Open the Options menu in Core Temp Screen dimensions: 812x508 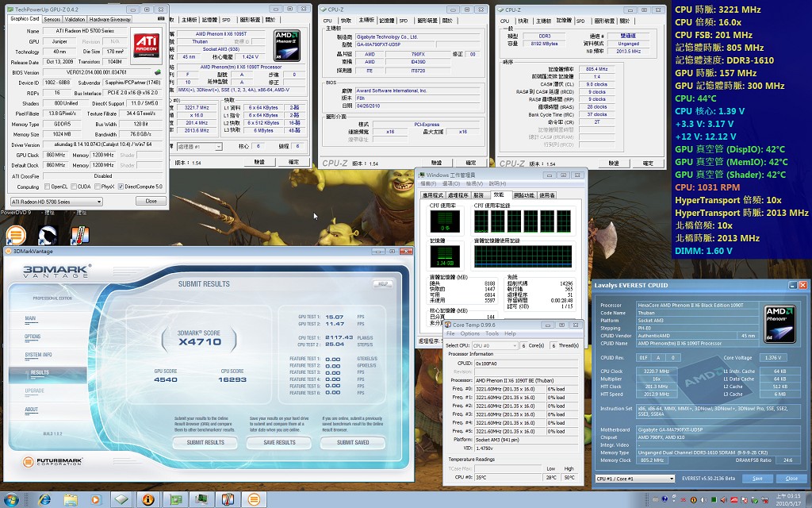(x=469, y=333)
